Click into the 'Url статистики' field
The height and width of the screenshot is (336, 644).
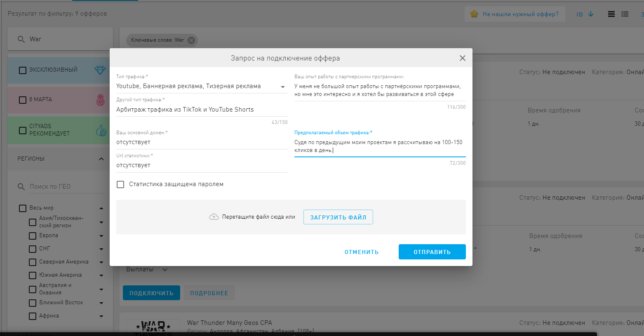[x=202, y=165]
